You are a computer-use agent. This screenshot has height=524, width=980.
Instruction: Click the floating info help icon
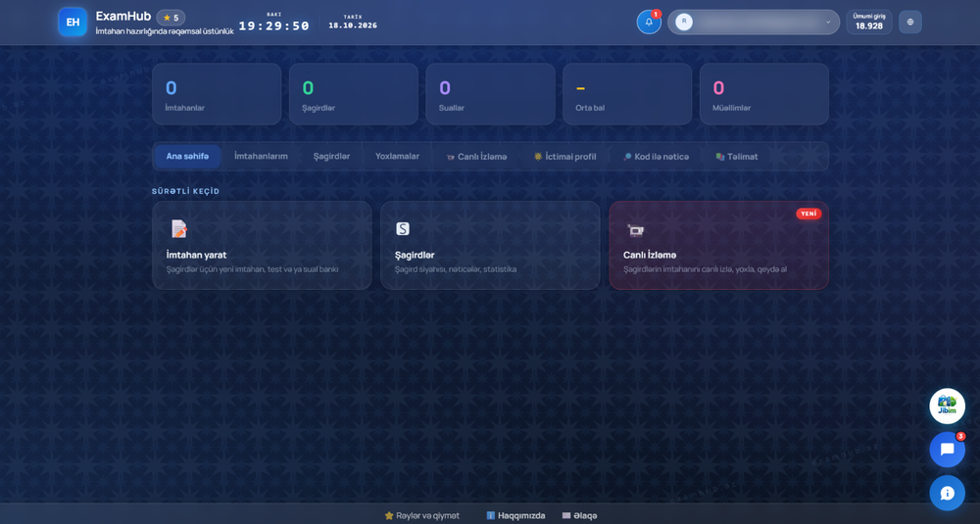click(947, 493)
